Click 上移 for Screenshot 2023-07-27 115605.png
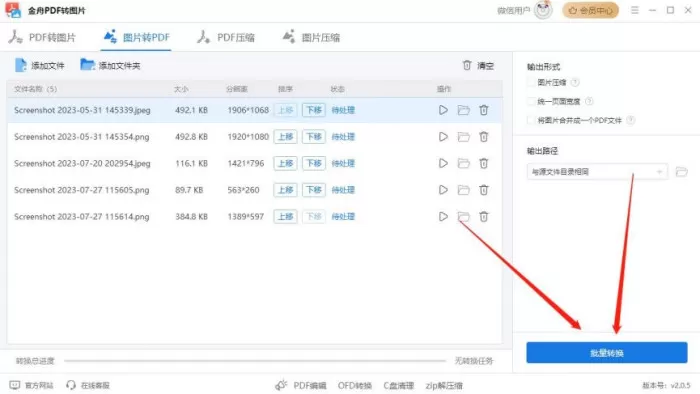 285,190
